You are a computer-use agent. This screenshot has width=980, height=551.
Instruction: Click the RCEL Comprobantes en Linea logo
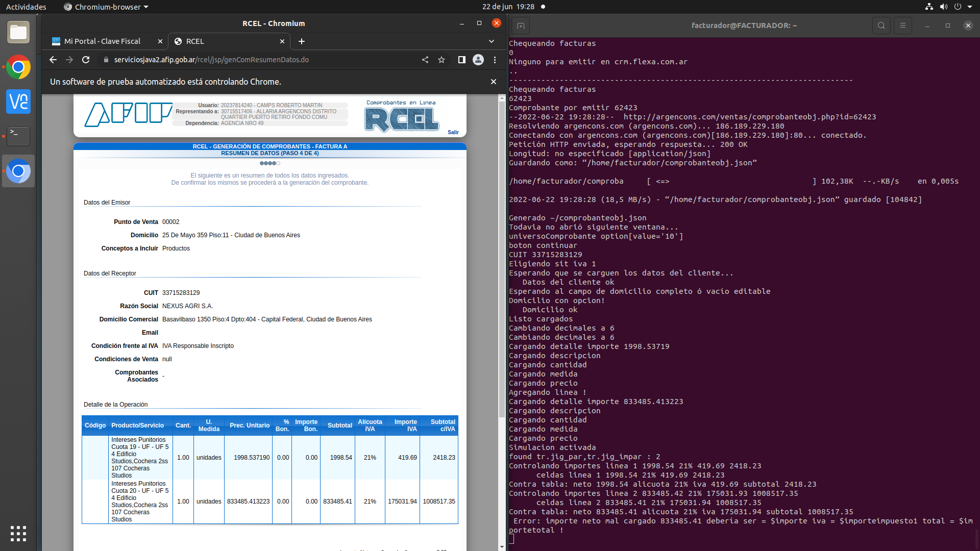[402, 117]
